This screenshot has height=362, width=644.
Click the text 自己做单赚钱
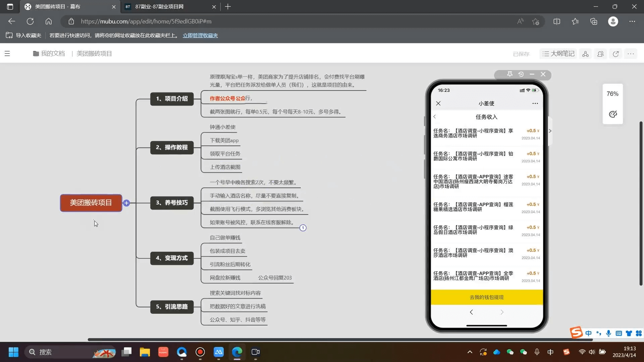225,238
